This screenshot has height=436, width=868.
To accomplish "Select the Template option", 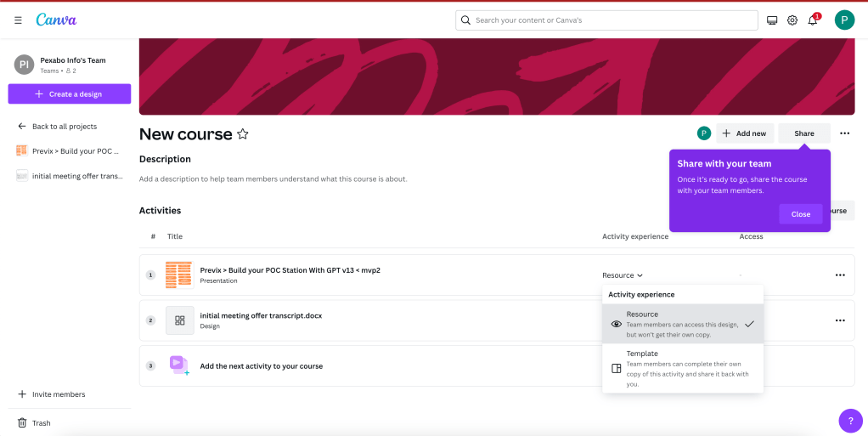I will [683, 368].
